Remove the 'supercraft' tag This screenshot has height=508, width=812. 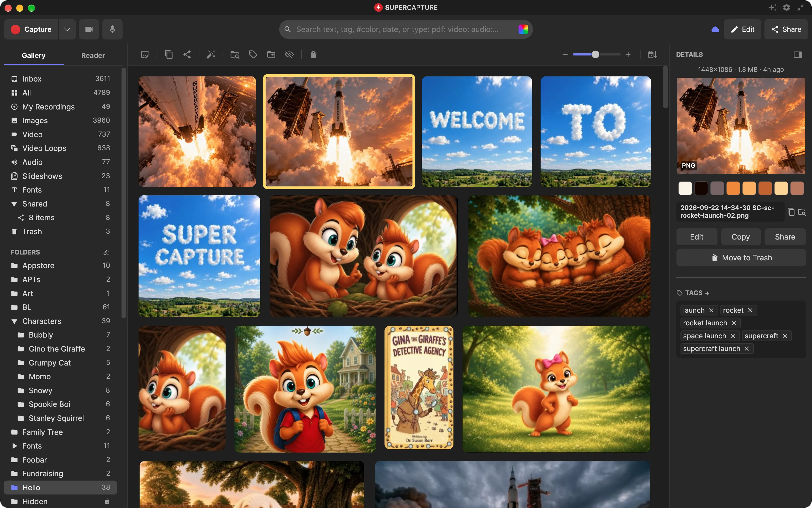pyautogui.click(x=785, y=336)
